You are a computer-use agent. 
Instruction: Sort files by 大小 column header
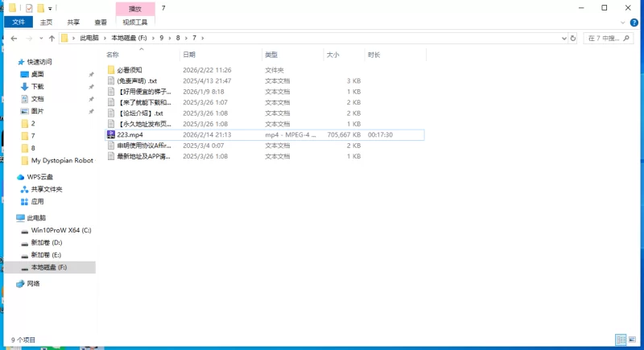tap(333, 55)
